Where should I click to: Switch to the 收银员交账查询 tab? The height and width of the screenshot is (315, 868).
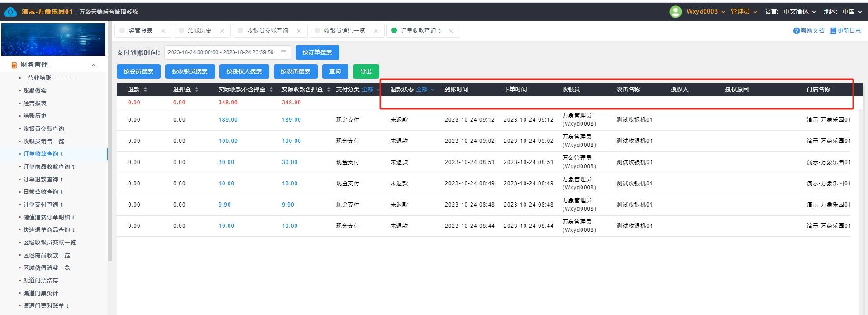click(267, 31)
